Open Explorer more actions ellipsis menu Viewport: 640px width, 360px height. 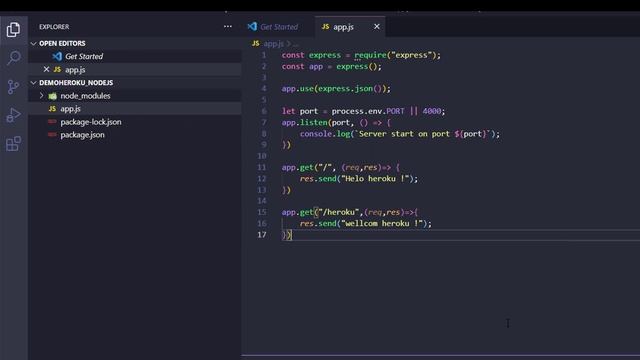tap(228, 27)
